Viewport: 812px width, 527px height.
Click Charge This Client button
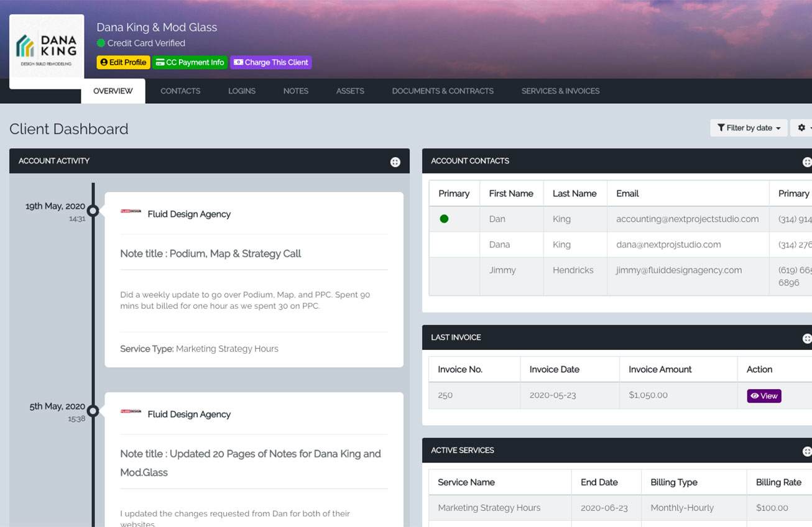(271, 62)
